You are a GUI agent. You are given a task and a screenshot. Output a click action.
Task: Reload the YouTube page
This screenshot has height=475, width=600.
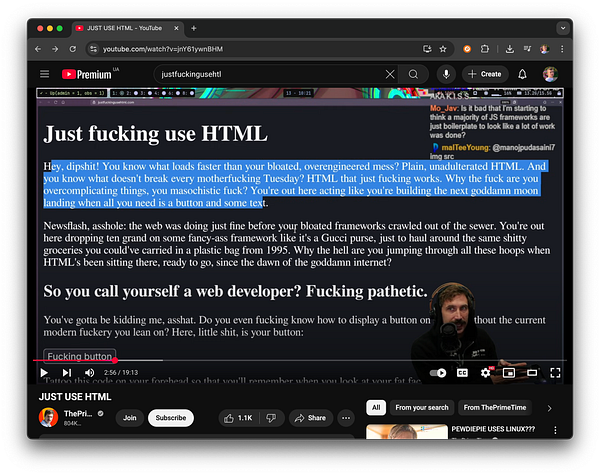pyautogui.click(x=73, y=49)
